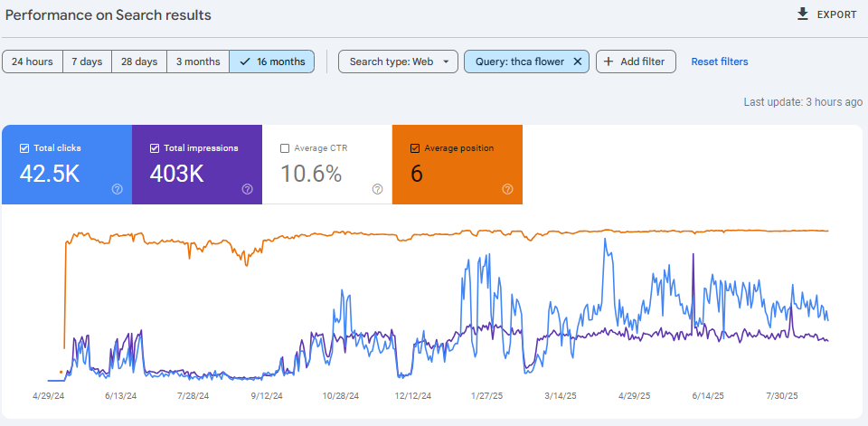Select the 24 hours date range
Viewport: 868px width, 426px height.
coord(33,62)
